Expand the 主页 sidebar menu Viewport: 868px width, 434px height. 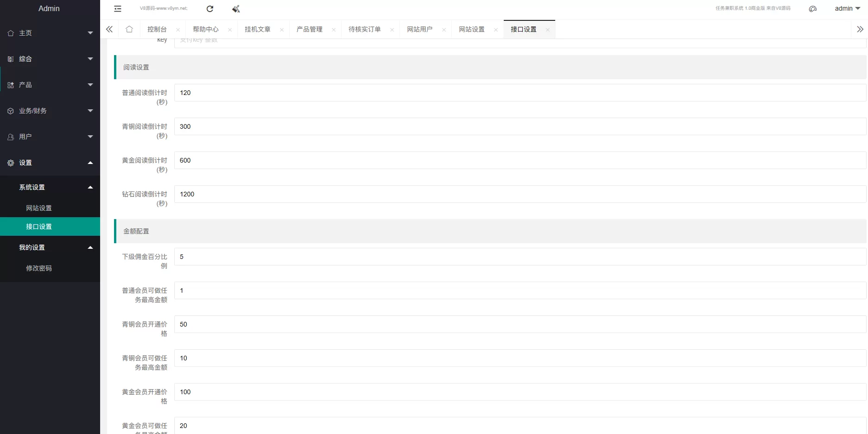[50, 33]
